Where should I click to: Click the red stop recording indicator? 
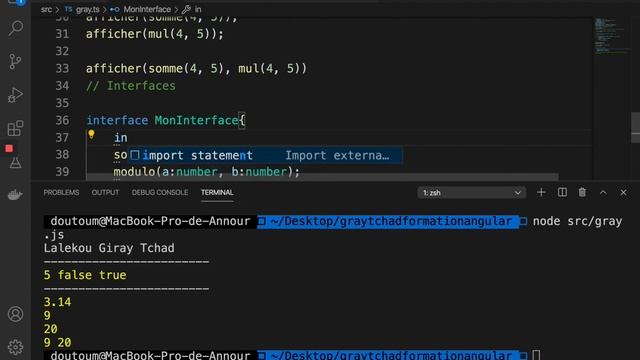pyautogui.click(x=9, y=149)
